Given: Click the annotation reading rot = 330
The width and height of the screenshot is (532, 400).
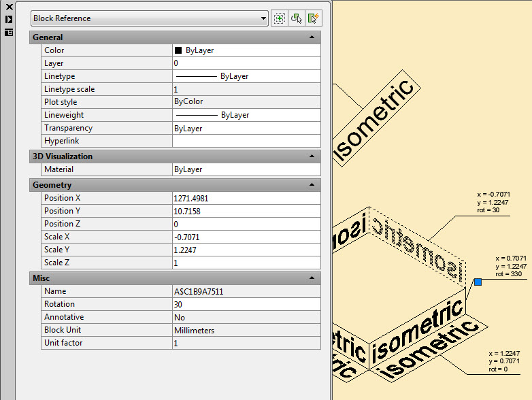Looking at the screenshot, I should click(x=508, y=273).
